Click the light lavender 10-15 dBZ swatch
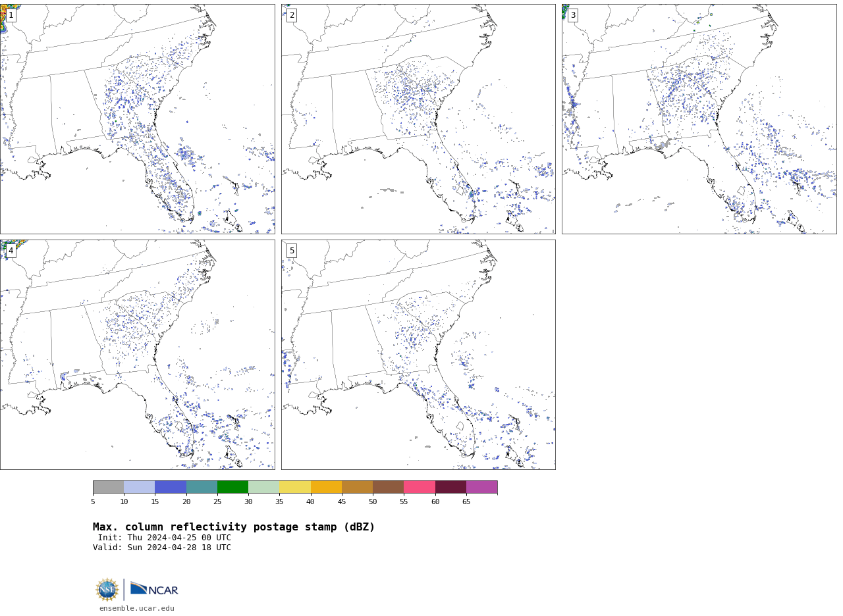The height and width of the screenshot is (616, 843). [x=140, y=487]
